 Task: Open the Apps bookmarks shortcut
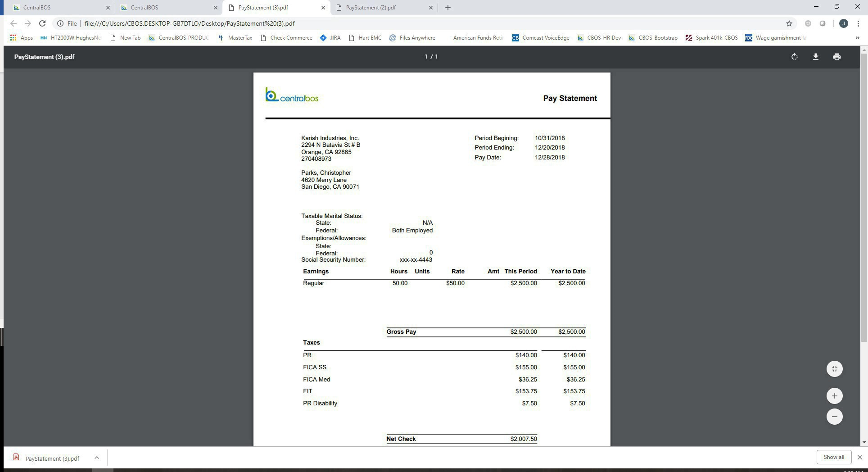(x=21, y=38)
